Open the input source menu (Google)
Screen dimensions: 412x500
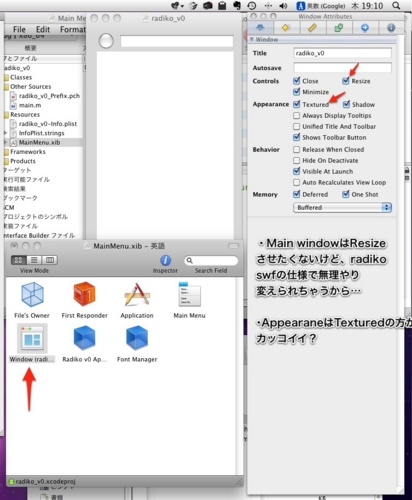321,6
